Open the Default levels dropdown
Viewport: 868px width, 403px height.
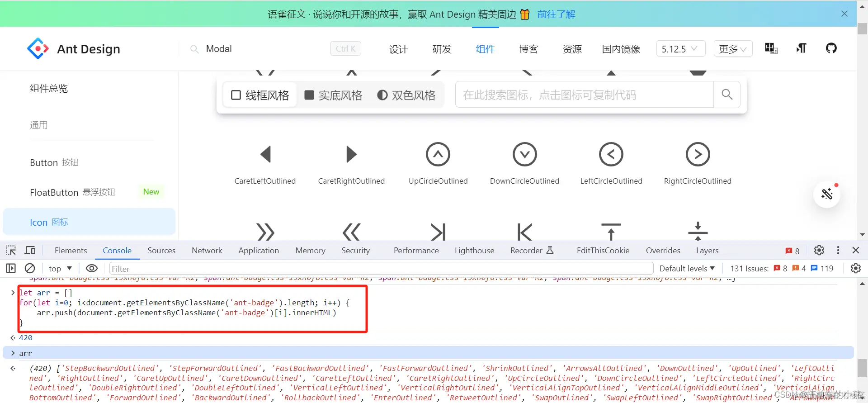[x=687, y=268]
